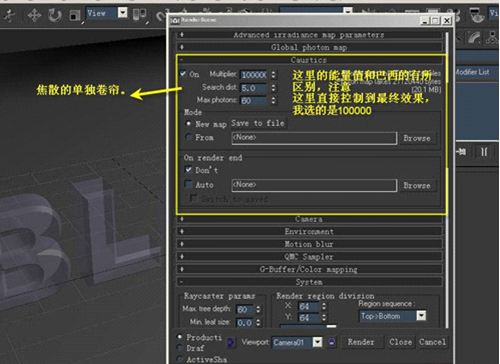This screenshot has height=364, width=500.
Task: Enable the Auto save checkbox
Action: (189, 184)
